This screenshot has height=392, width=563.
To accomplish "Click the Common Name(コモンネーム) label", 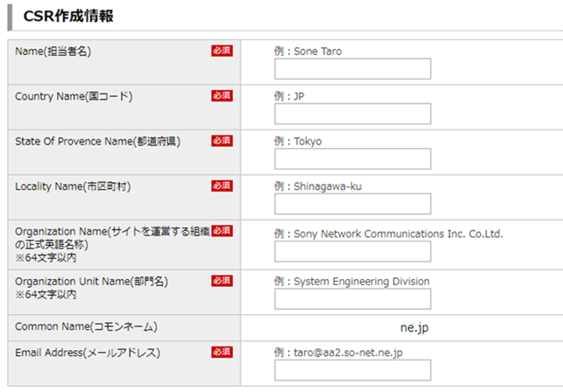I will coord(86,327).
